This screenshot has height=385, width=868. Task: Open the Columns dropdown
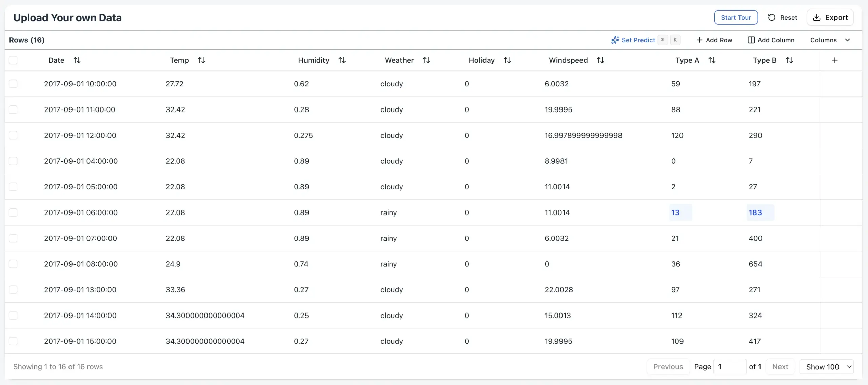coord(830,40)
